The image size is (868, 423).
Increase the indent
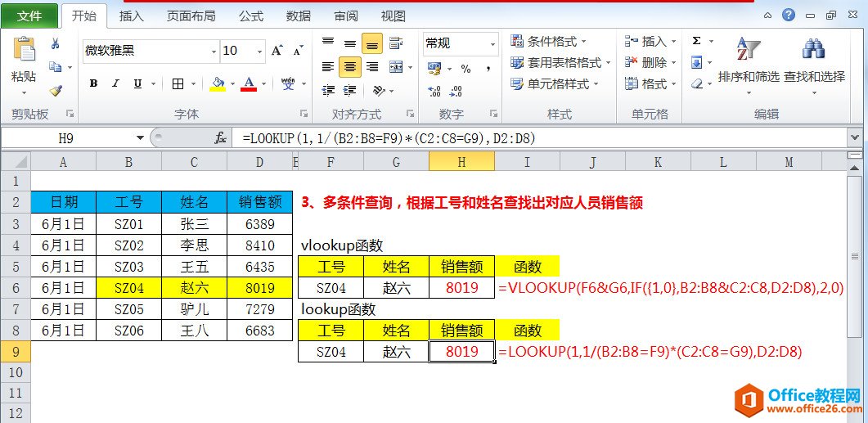(350, 90)
